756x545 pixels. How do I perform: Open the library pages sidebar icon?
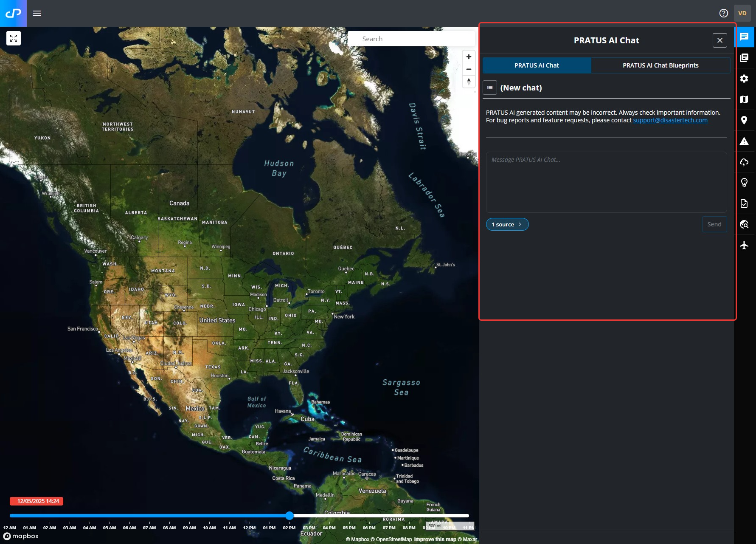point(744,58)
